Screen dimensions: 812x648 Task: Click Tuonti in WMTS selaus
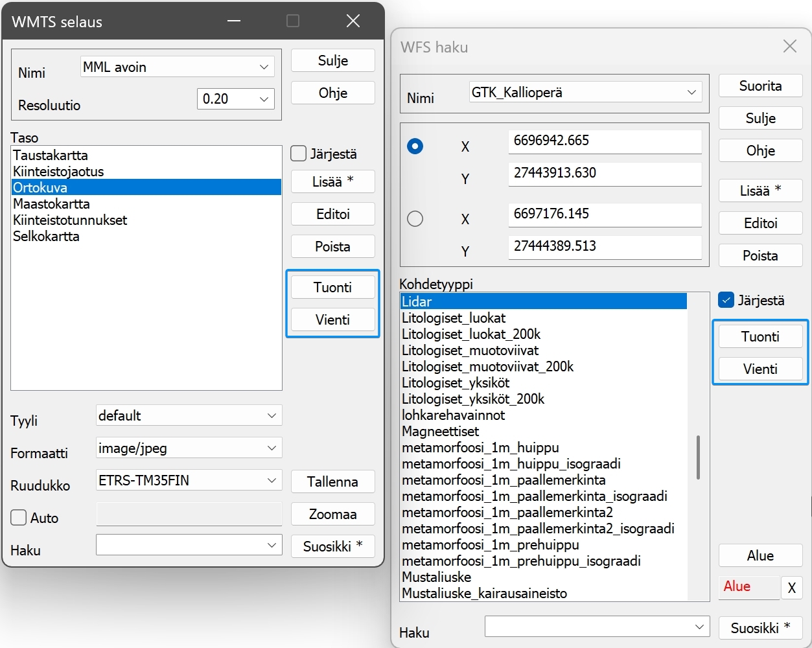[333, 287]
